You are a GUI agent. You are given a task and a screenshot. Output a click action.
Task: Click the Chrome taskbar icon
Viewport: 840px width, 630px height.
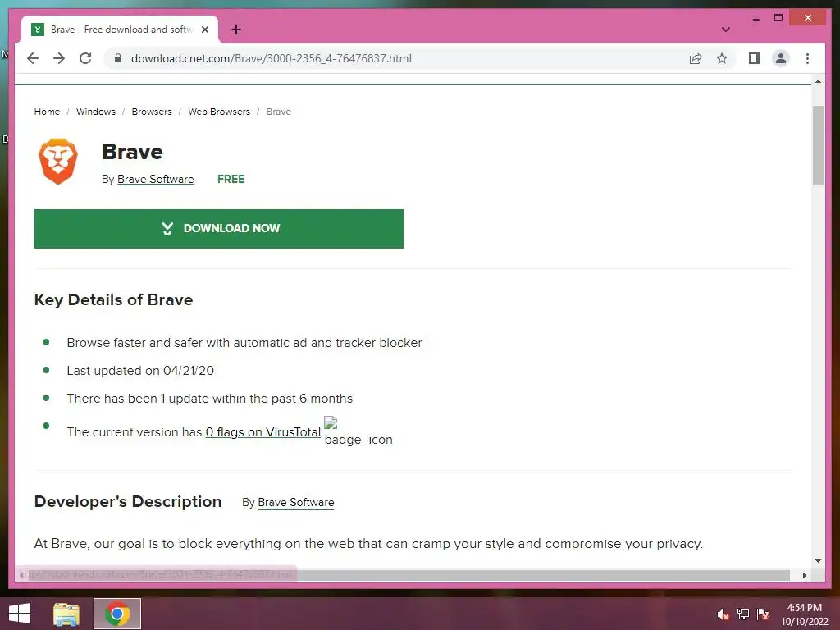tap(117, 614)
